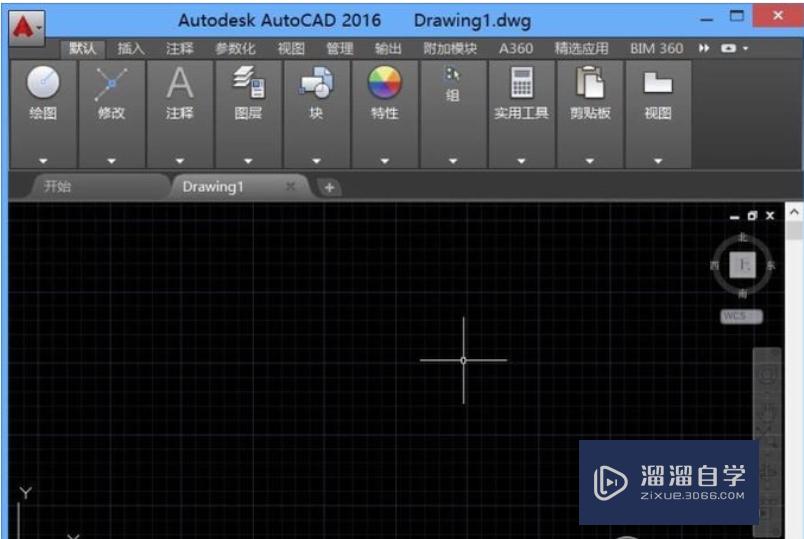Open the WCS coordinate system dropdown
Image resolution: width=804 pixels, height=539 pixels.
(742, 316)
